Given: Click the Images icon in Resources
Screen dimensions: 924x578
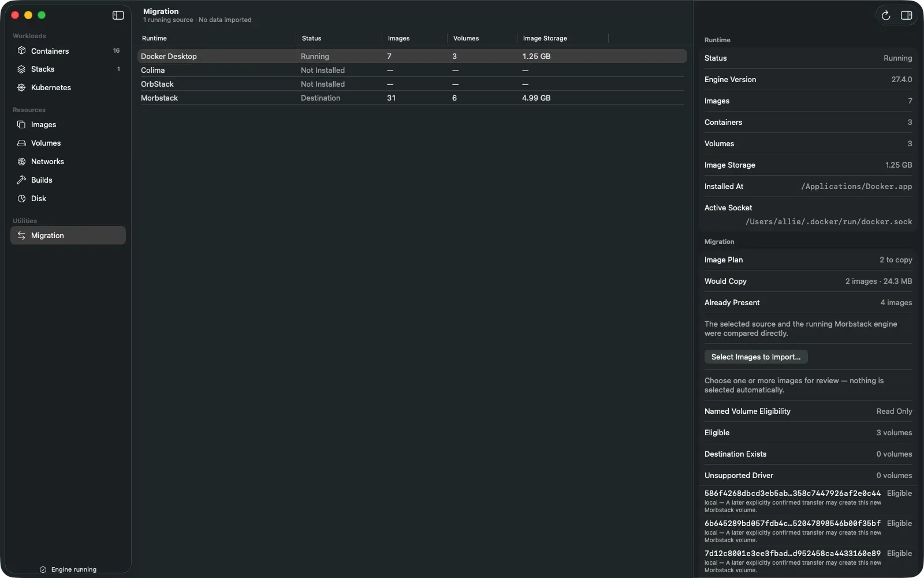Looking at the screenshot, I should point(21,125).
